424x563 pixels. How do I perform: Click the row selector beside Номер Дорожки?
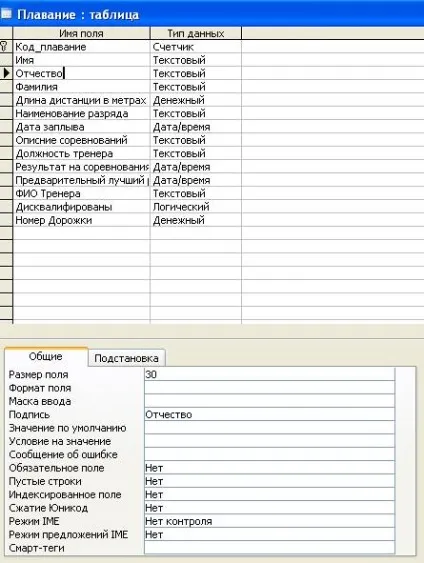tap(6, 220)
